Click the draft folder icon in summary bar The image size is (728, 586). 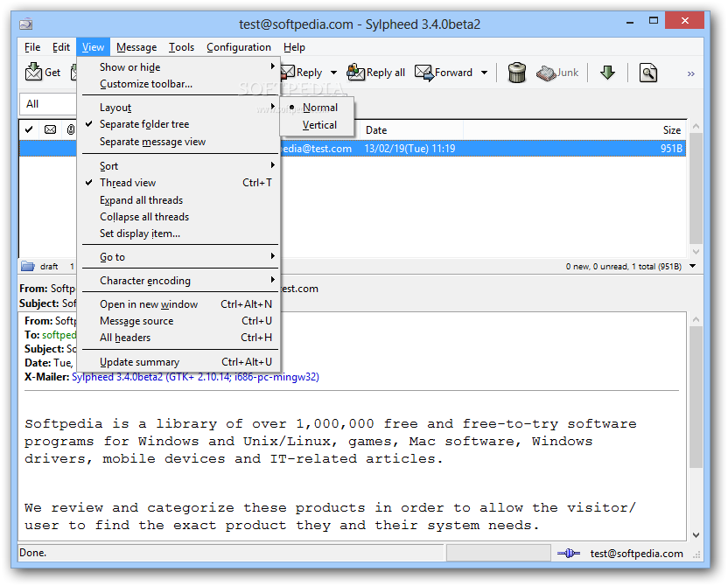coord(28,266)
